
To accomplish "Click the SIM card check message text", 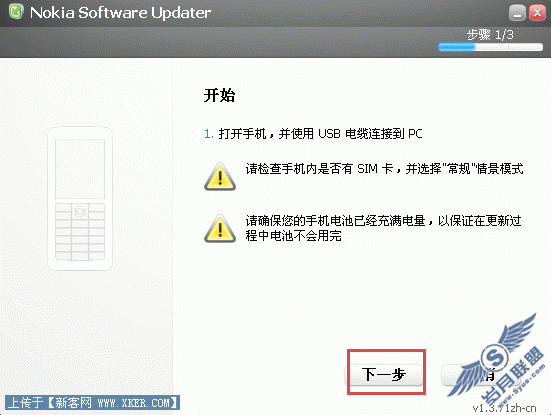I will tap(384, 169).
